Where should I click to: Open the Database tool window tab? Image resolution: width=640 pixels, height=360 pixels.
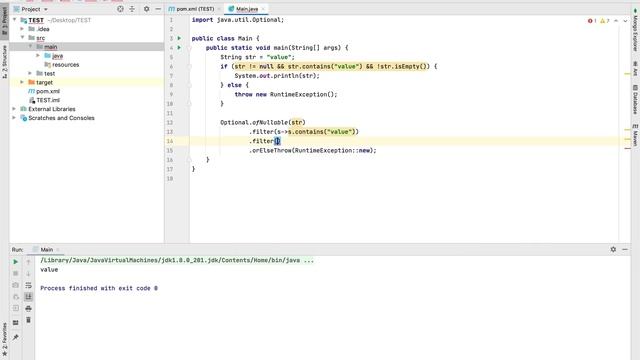click(636, 99)
